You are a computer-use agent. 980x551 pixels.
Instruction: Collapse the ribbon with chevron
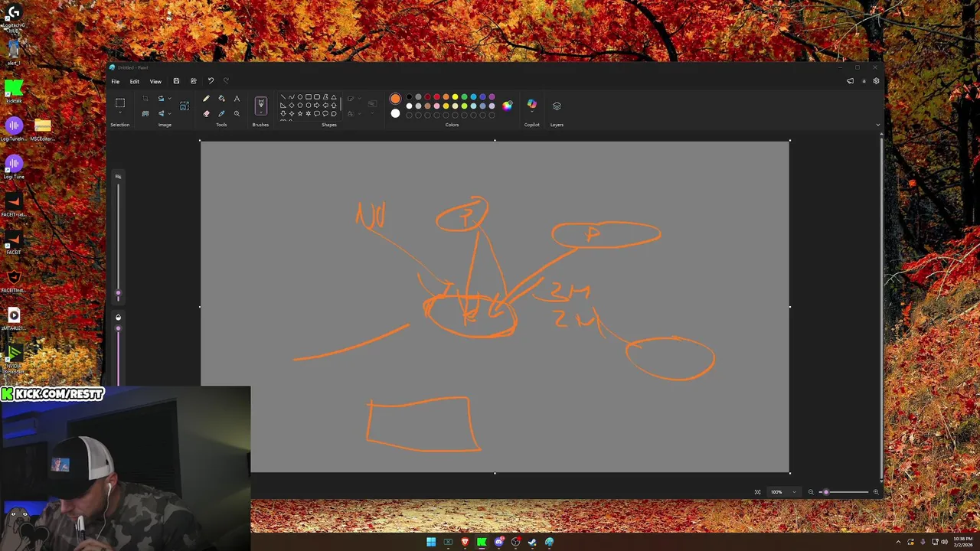pyautogui.click(x=878, y=125)
